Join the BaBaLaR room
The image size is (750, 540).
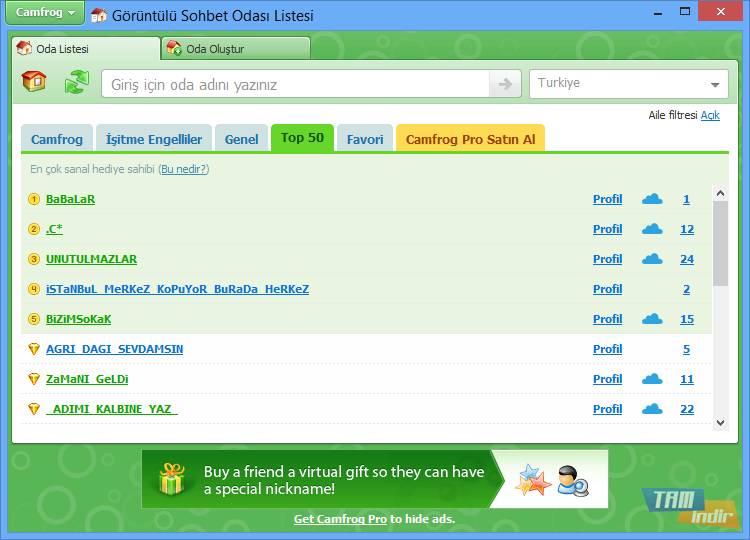(x=70, y=199)
